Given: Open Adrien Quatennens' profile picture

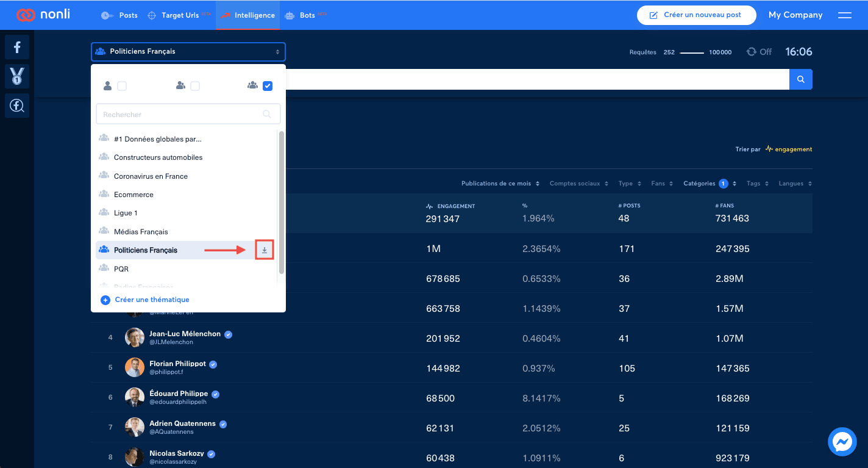Looking at the screenshot, I should coord(135,427).
